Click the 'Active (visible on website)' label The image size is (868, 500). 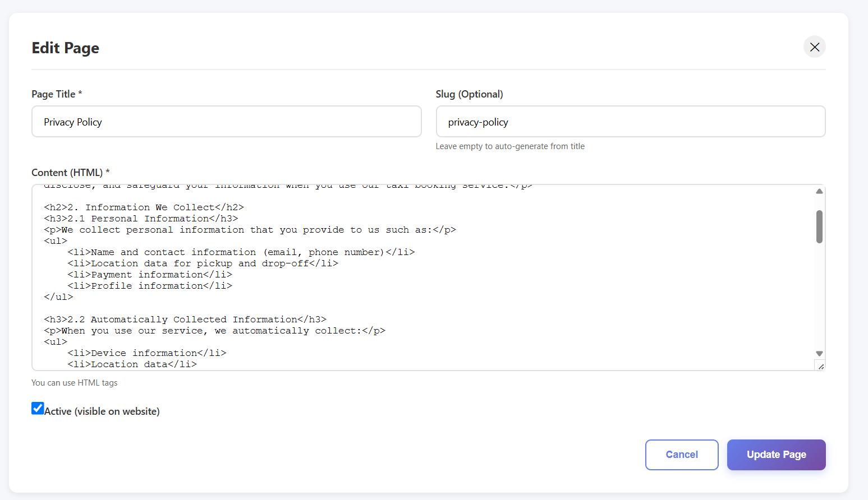tap(102, 411)
